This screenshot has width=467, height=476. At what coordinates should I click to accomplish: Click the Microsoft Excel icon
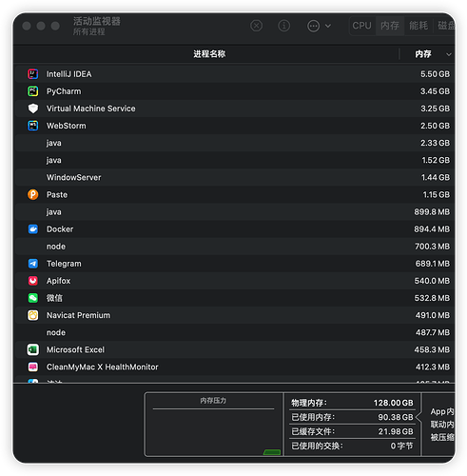coord(33,349)
